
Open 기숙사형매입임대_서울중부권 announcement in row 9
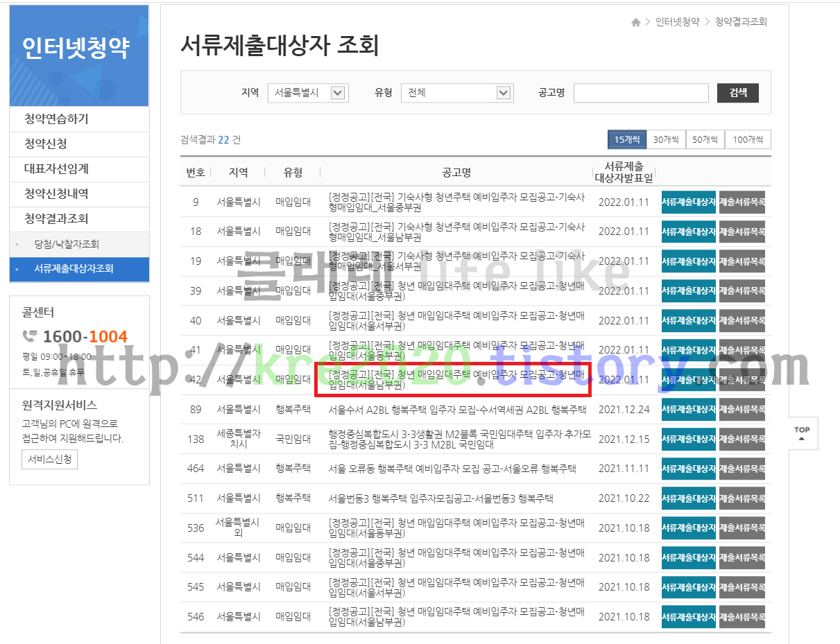coord(456,202)
